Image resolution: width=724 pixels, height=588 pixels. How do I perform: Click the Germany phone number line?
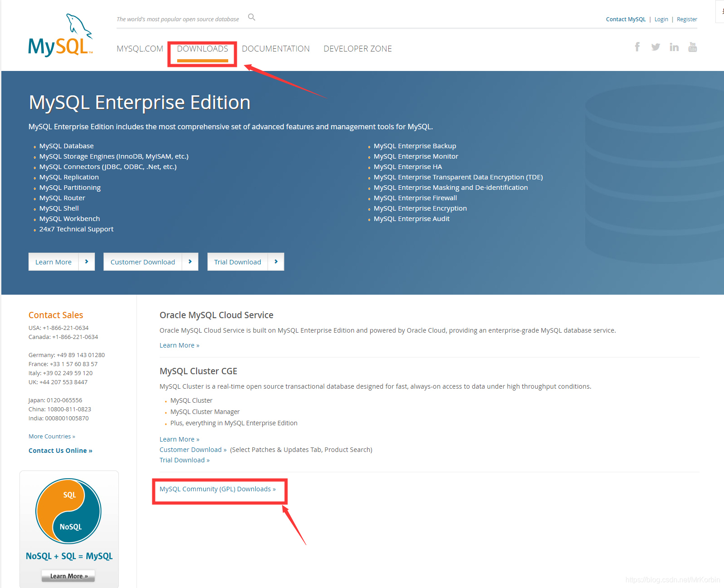66,355
